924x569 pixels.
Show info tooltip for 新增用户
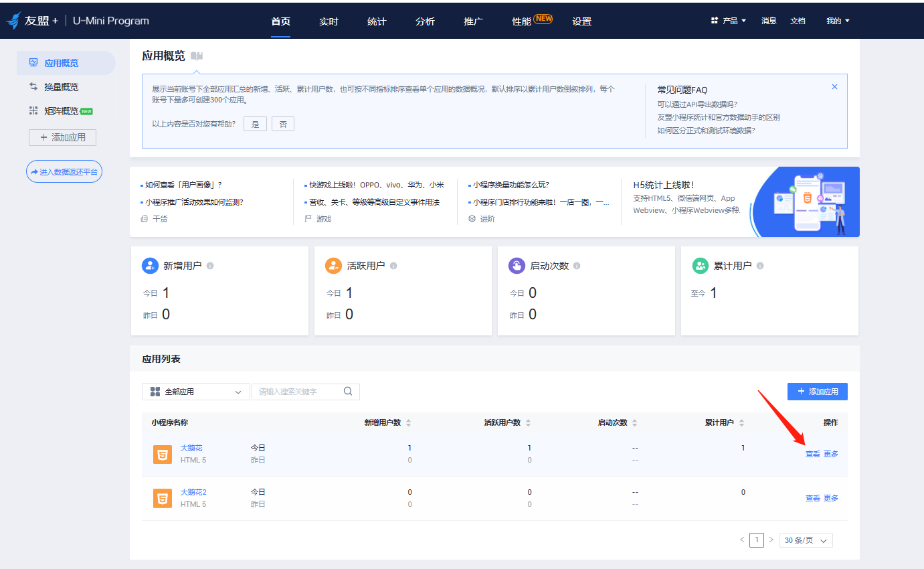(210, 266)
